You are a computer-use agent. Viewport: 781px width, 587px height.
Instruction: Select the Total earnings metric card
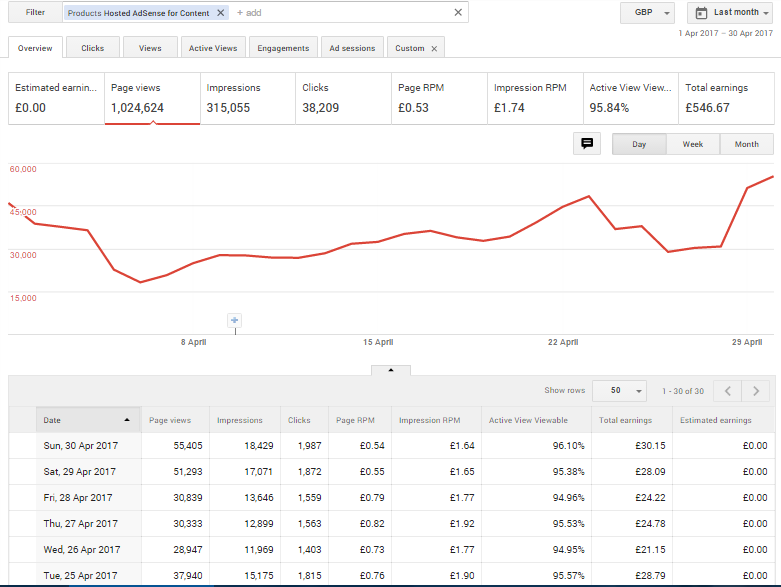coord(726,98)
